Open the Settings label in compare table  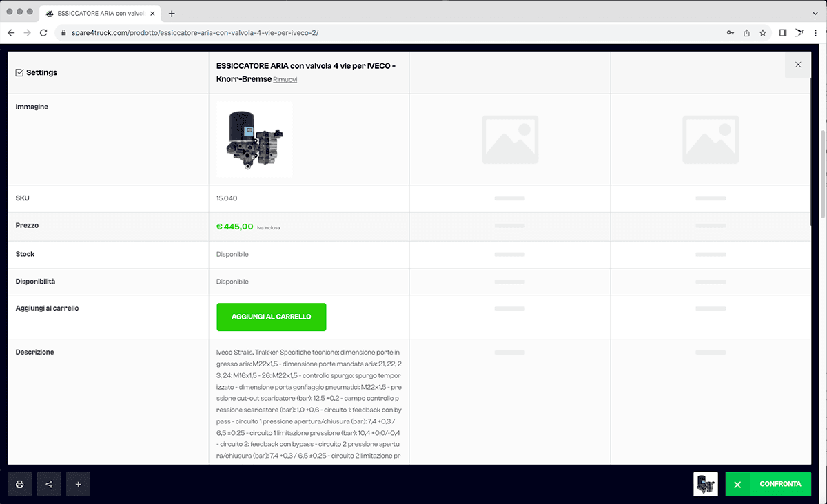[41, 73]
